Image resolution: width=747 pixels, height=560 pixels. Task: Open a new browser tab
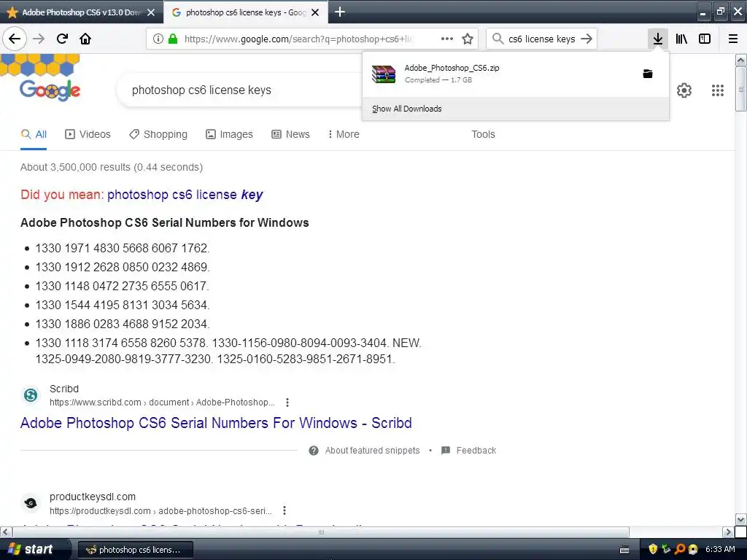(340, 12)
